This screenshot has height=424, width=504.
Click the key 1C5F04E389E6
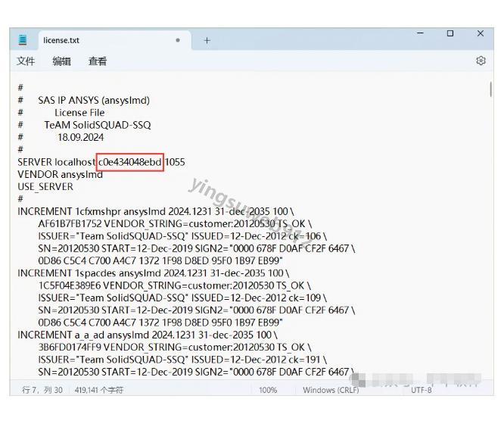click(70, 285)
